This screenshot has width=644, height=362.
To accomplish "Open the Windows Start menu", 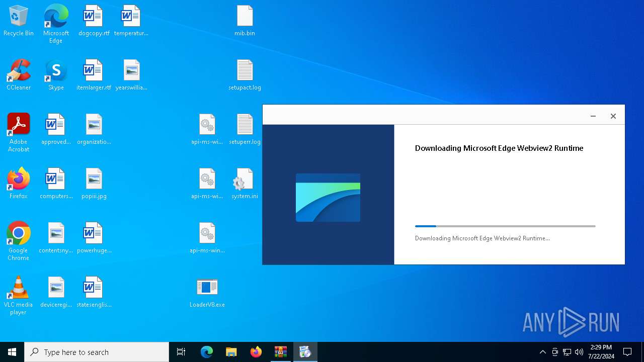I will coord(12,352).
